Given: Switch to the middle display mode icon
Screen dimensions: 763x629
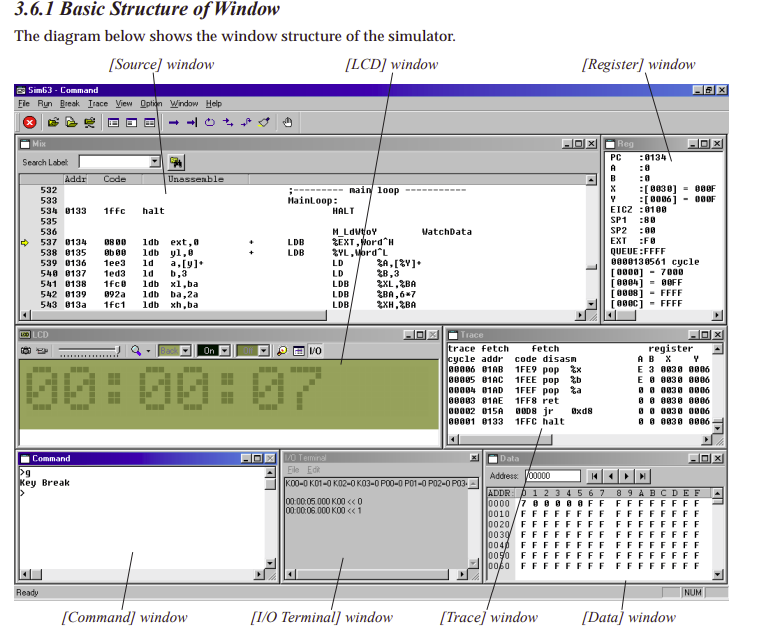Looking at the screenshot, I should (x=131, y=123).
